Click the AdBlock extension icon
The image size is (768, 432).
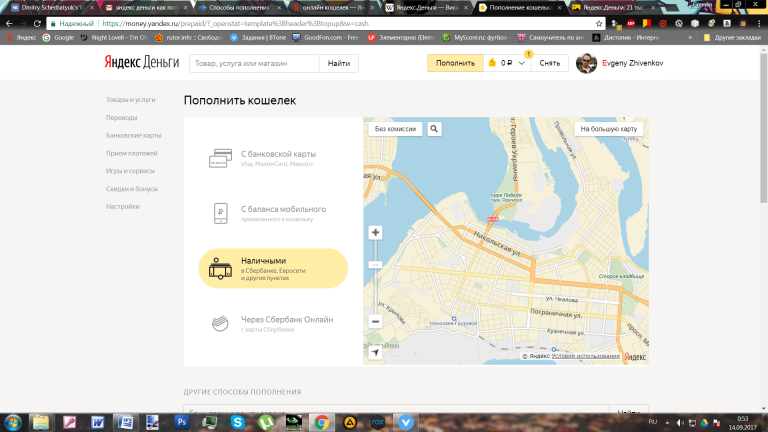coord(631,24)
